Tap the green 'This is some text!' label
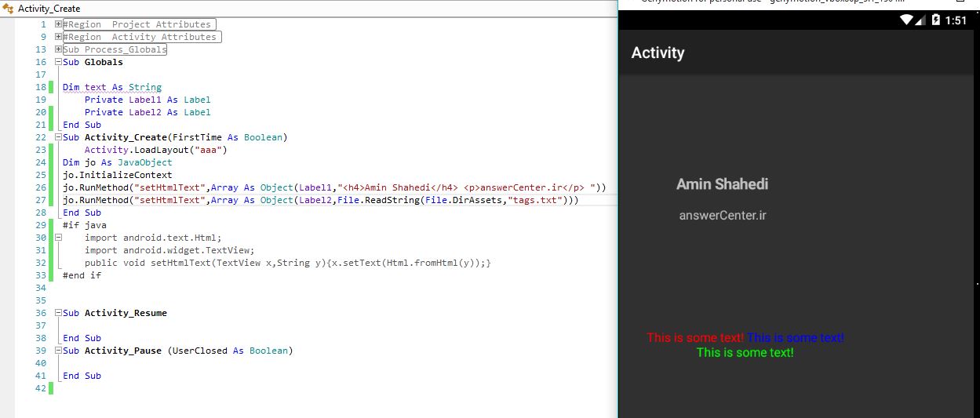The width and height of the screenshot is (980, 418). (x=745, y=353)
